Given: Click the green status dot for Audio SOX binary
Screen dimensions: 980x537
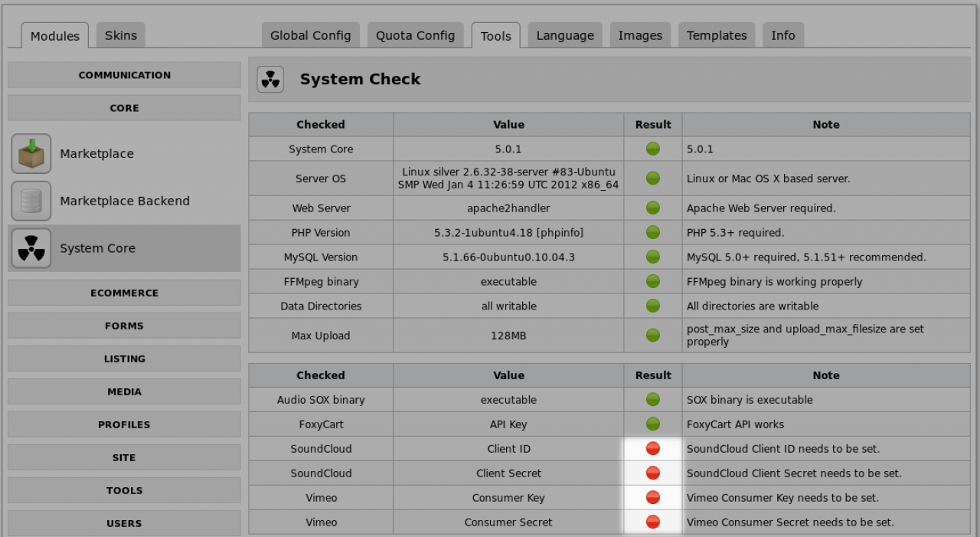Looking at the screenshot, I should [x=653, y=400].
